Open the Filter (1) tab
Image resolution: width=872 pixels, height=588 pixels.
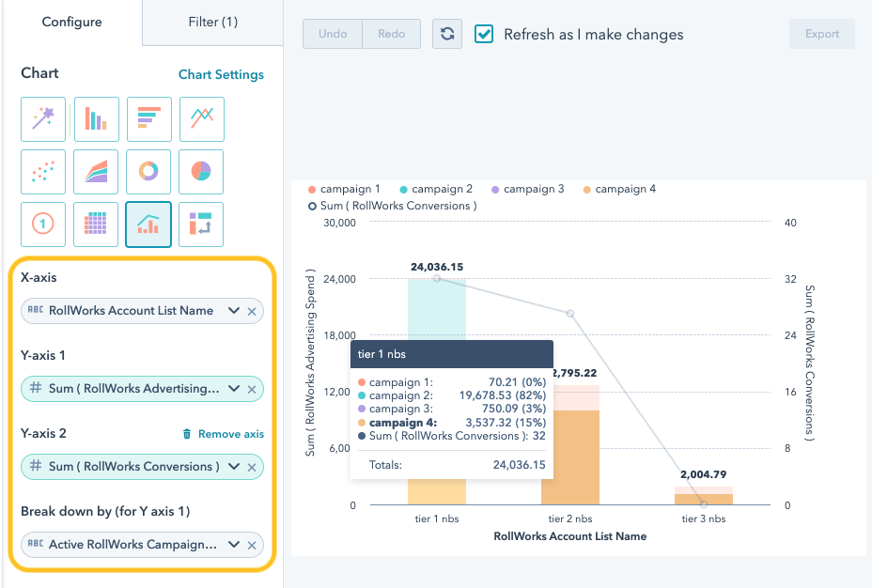coord(213,23)
